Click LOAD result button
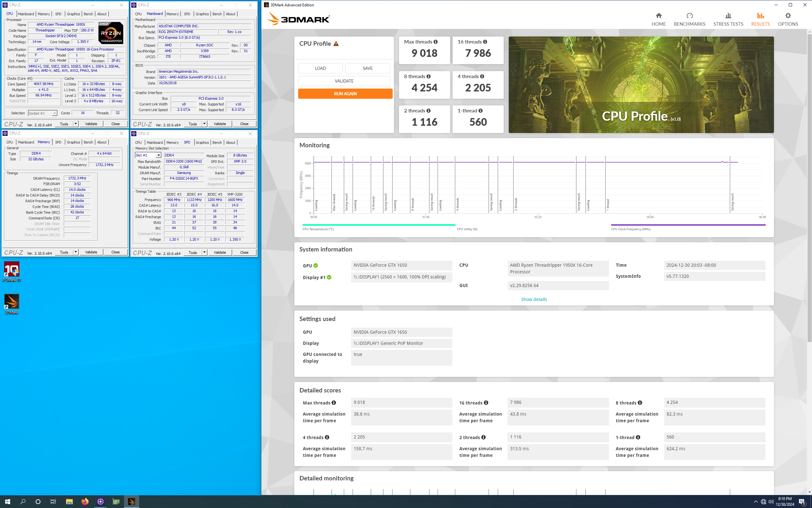Image resolution: width=812 pixels, height=508 pixels. point(320,68)
